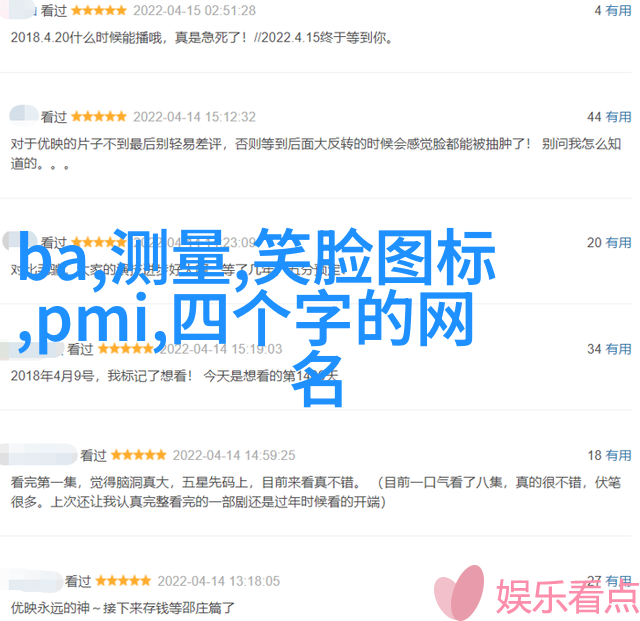Click the review text starting 看完第一集
This screenshot has width=640, height=621.
(316, 492)
